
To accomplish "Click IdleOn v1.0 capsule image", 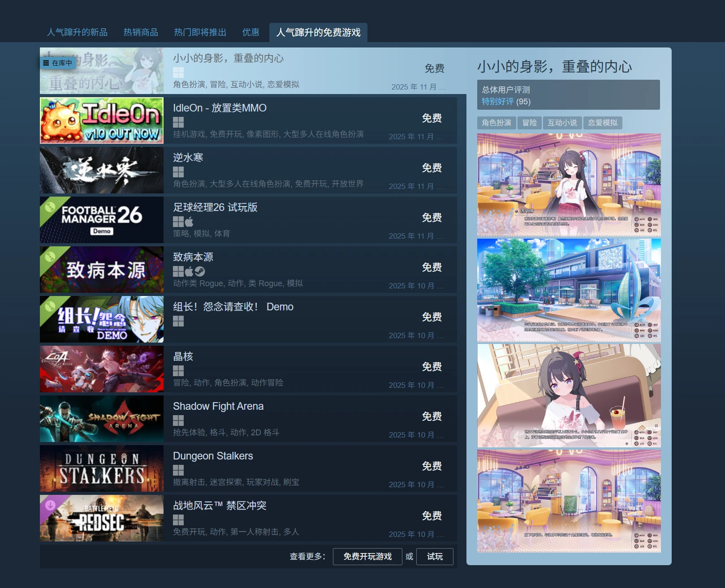I will pyautogui.click(x=102, y=120).
